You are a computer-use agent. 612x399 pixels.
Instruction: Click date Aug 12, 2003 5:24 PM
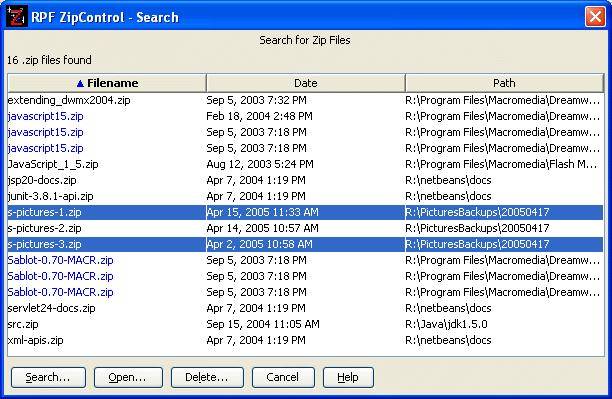coord(260,164)
